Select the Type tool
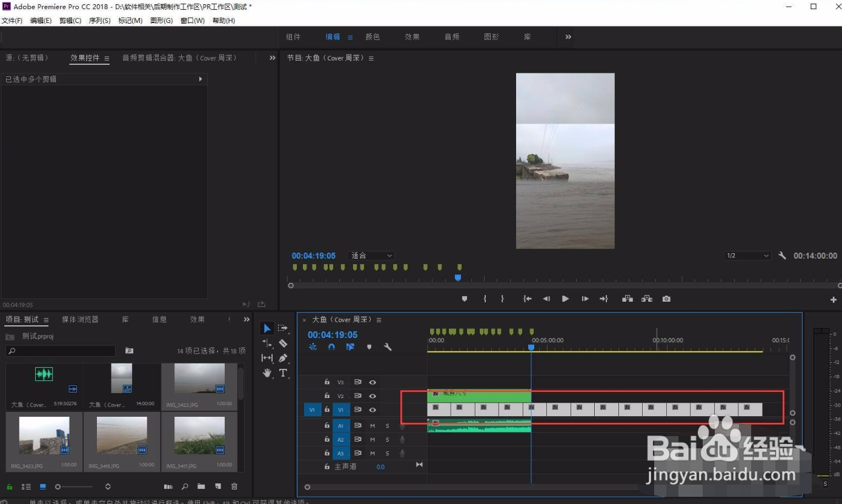The width and height of the screenshot is (842, 504). tap(283, 373)
